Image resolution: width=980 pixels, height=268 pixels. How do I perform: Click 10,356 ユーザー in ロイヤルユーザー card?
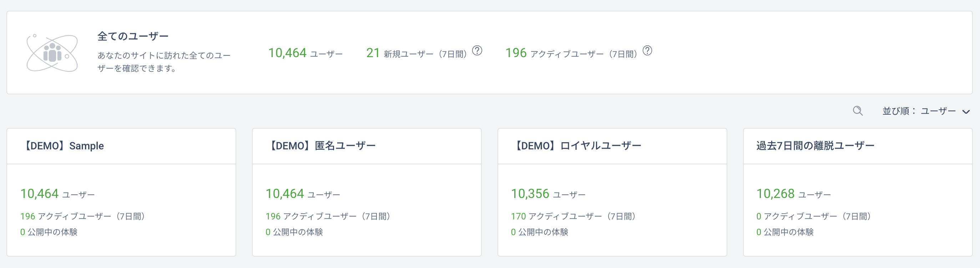(x=548, y=194)
